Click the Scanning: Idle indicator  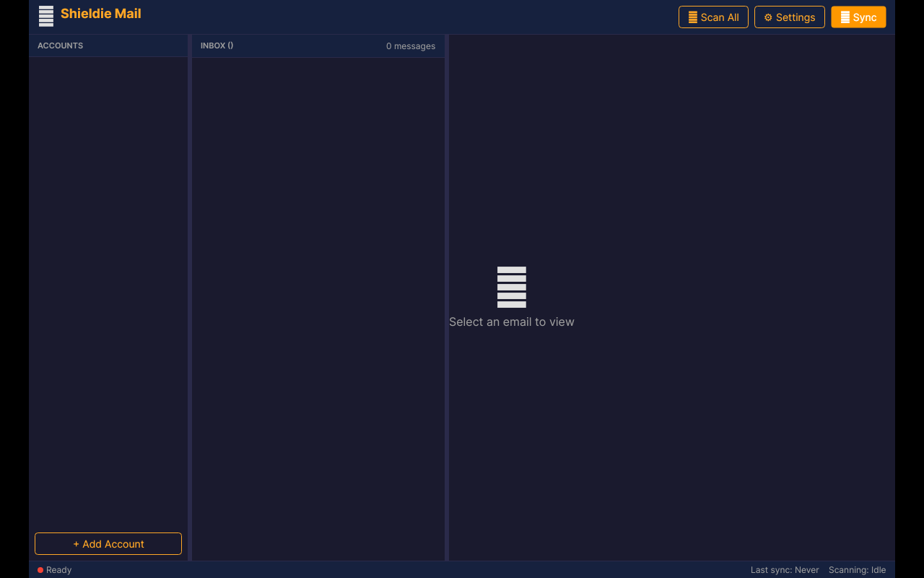pos(857,570)
